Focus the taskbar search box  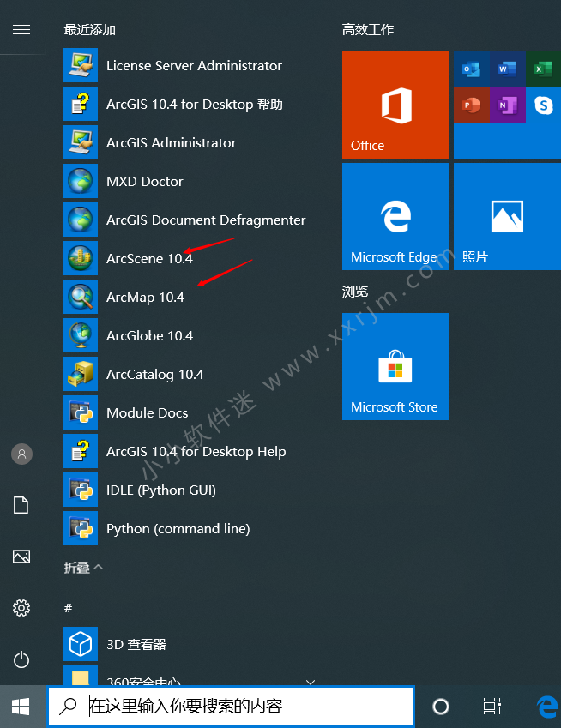pos(231,707)
